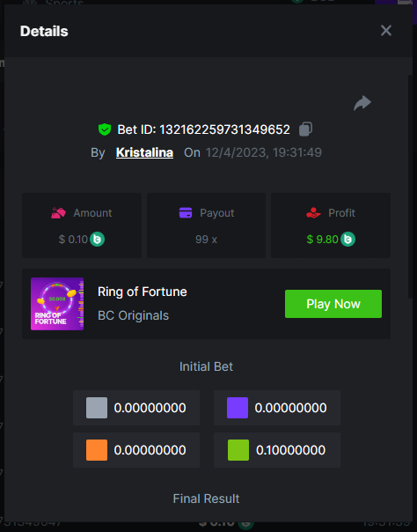This screenshot has width=417, height=532.
Task: Click the pink Amount icon
Action: tap(58, 213)
